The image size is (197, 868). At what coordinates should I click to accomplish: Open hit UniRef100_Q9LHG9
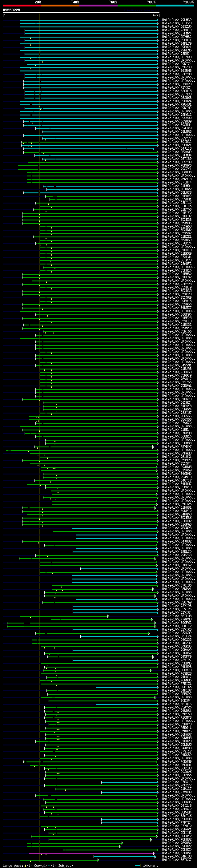click(177, 20)
